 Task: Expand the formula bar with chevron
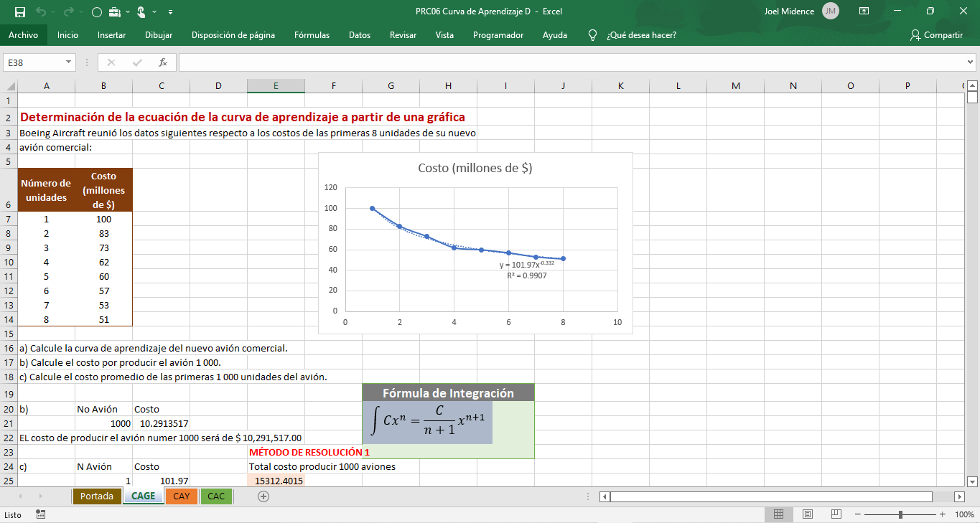click(971, 62)
